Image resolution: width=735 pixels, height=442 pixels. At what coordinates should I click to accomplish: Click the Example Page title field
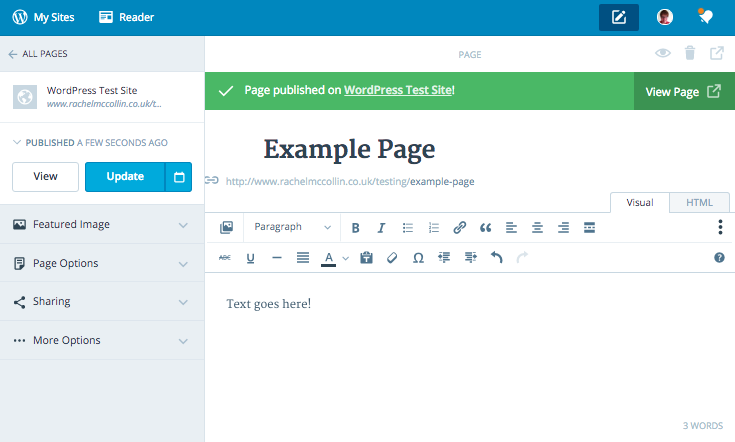pos(349,150)
